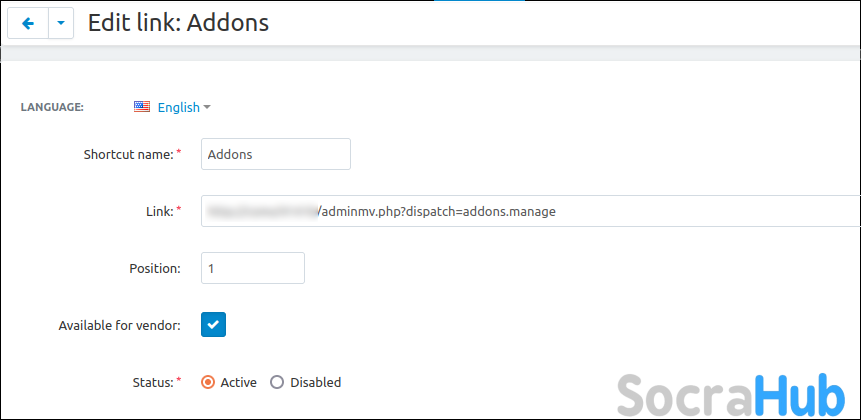The height and width of the screenshot is (420, 861).
Task: Open the dropdown arrow beside back button
Action: pos(61,23)
